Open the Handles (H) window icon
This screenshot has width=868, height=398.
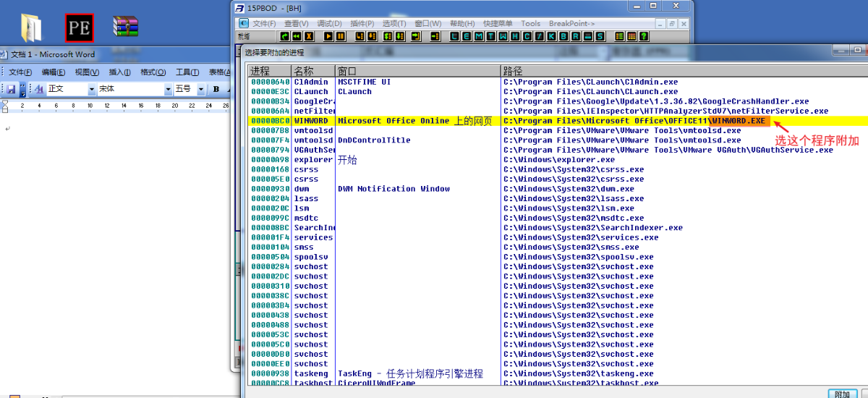click(514, 36)
